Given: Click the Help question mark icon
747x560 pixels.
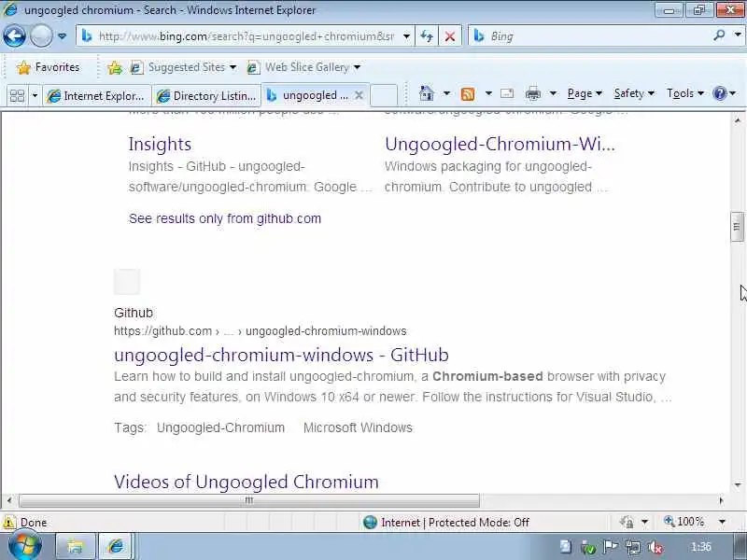Looking at the screenshot, I should tap(719, 93).
